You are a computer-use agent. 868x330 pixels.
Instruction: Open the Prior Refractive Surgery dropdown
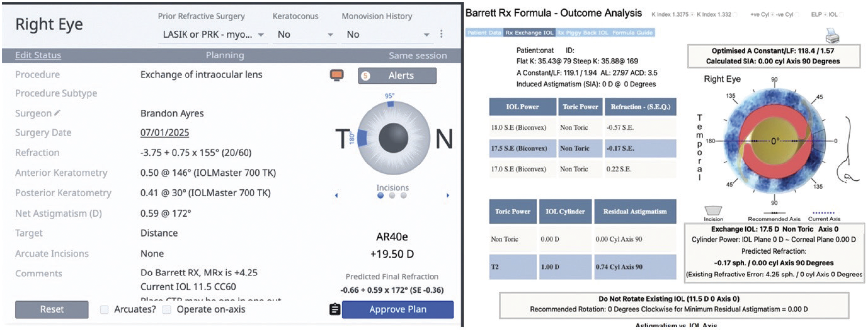click(213, 34)
